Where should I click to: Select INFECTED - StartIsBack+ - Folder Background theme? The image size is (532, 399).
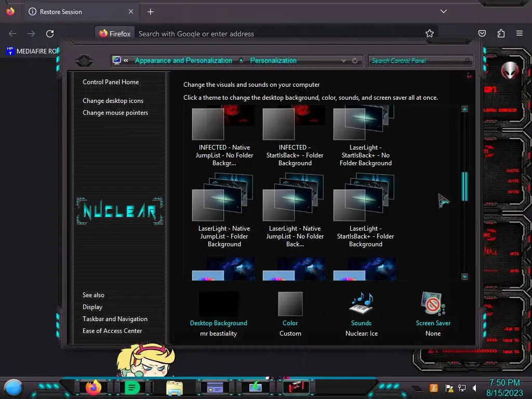click(295, 136)
